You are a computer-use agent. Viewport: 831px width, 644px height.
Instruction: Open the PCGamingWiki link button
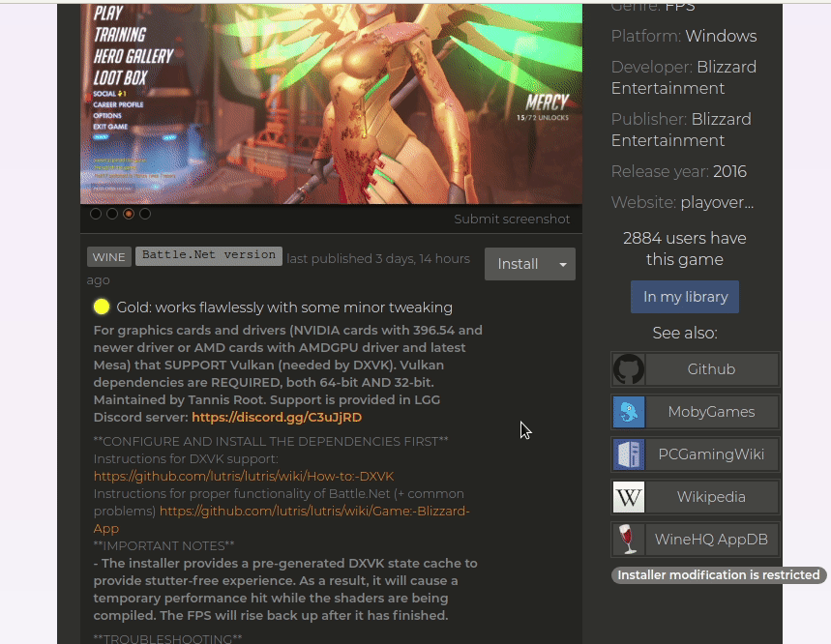[x=711, y=454]
